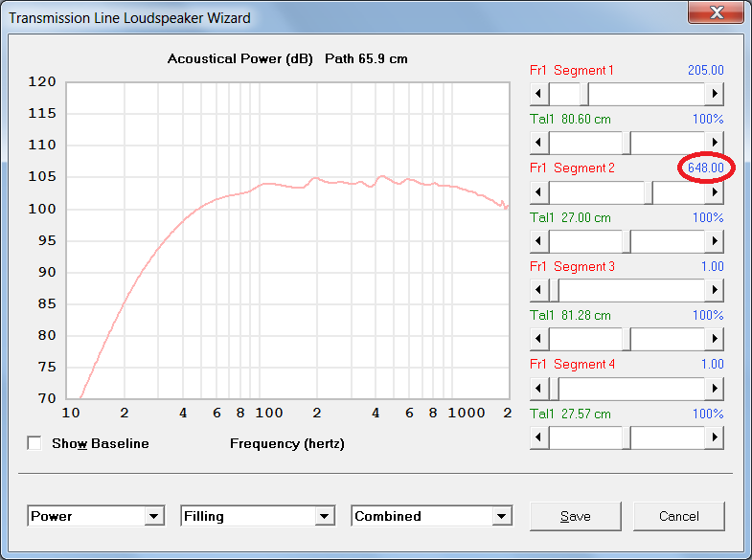Click the 'Path 65.9 cm' text
The image size is (752, 560).
click(x=366, y=59)
